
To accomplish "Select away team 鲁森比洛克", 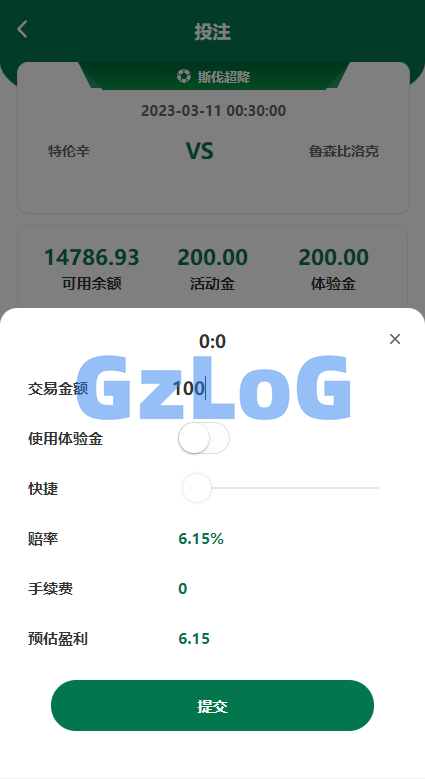I will 344,151.
